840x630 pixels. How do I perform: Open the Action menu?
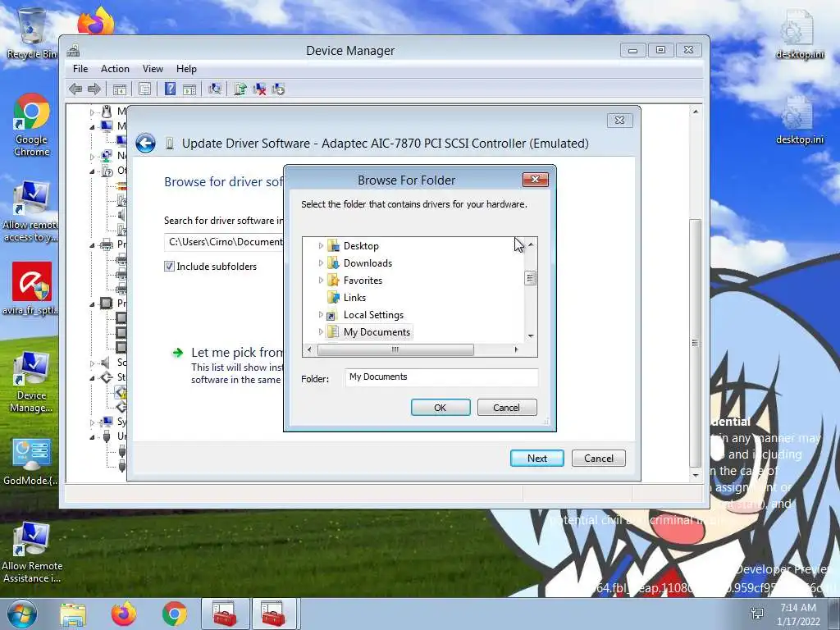[115, 69]
